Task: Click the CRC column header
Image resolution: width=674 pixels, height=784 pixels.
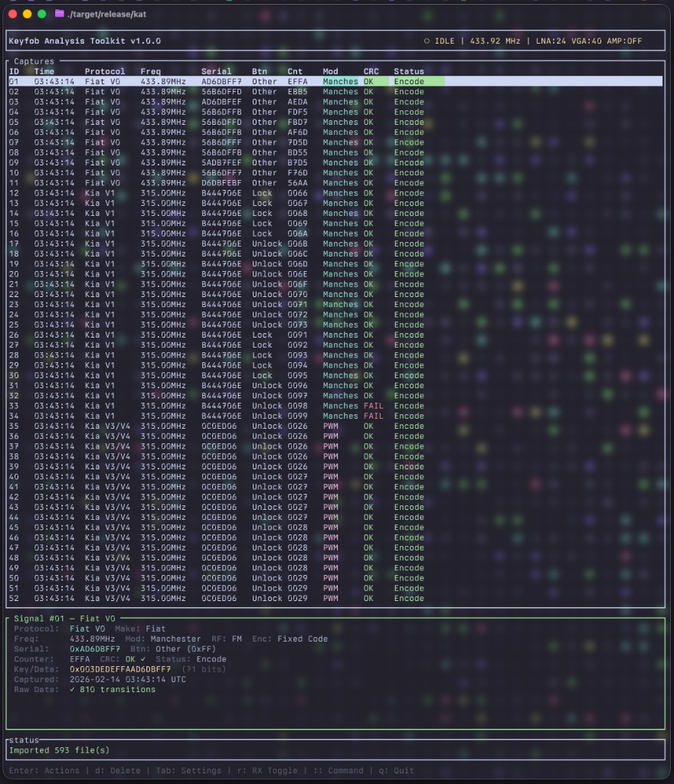Action: point(371,71)
